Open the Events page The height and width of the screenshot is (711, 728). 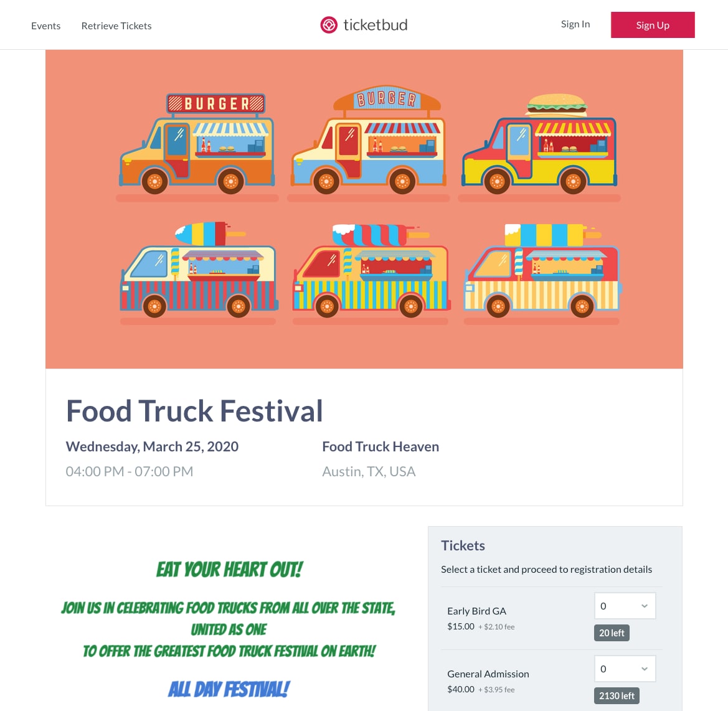[x=46, y=26]
